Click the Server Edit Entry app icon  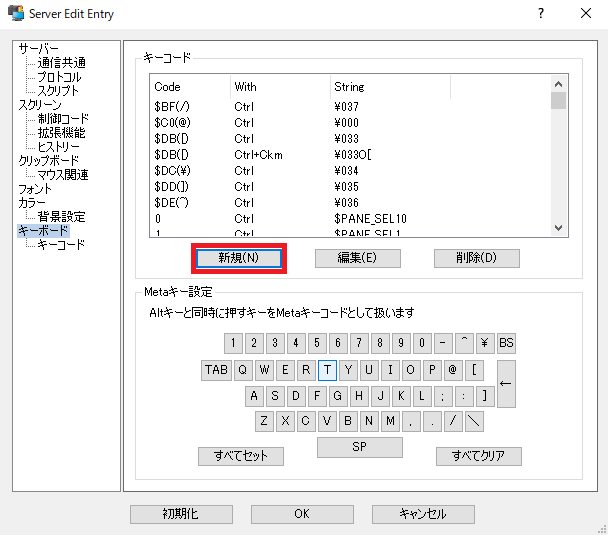coord(16,14)
